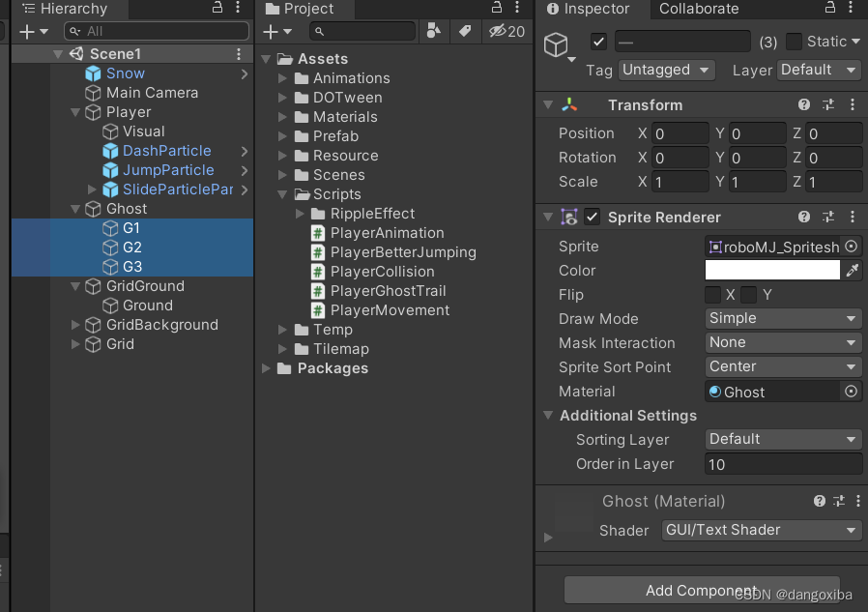Switch to the Collaborate tab
Viewport: 868px width, 612px height.
tap(699, 9)
